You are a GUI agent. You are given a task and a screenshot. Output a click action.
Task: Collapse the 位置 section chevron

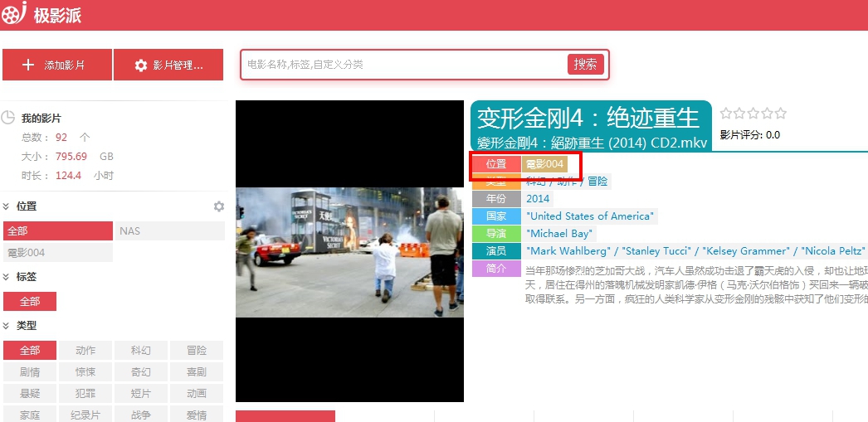click(x=6, y=206)
